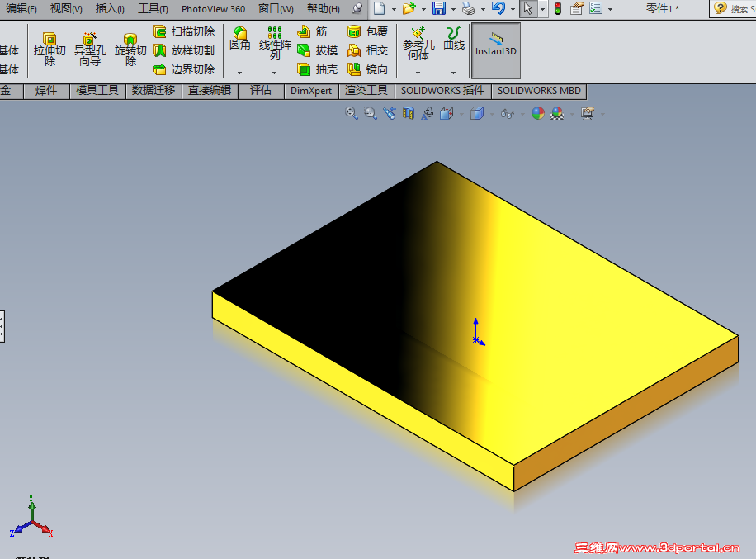The width and height of the screenshot is (756, 559).
Task: Click the Previous View icon
Action: [x=390, y=113]
